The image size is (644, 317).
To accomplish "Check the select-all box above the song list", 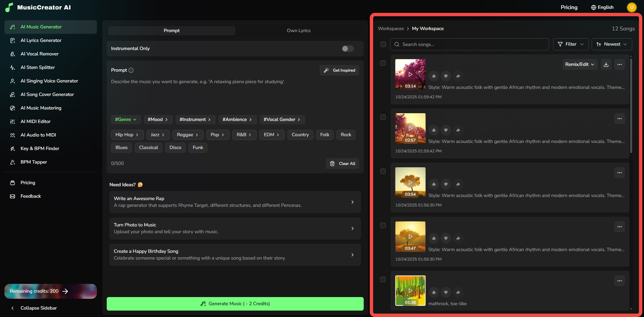I will (383, 44).
